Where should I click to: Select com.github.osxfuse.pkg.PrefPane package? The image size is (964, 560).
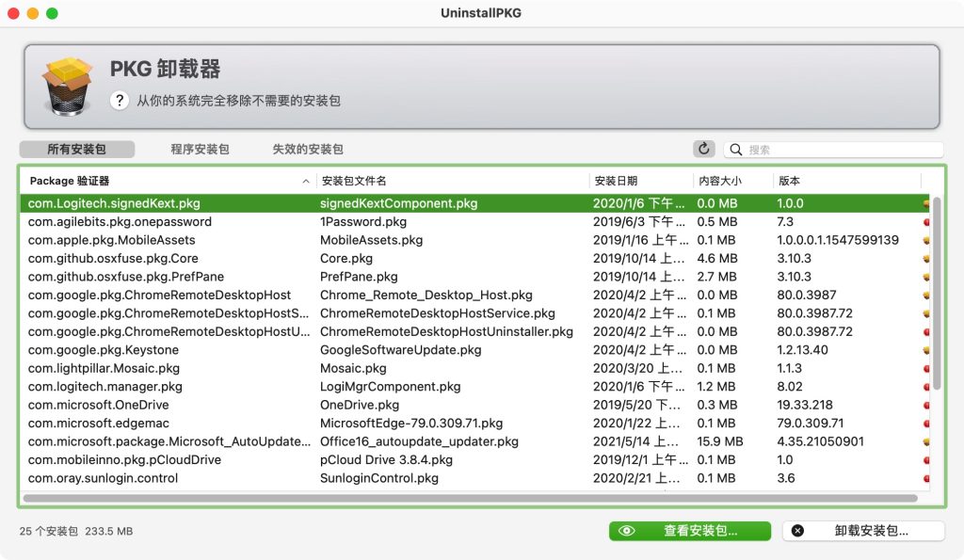pyautogui.click(x=126, y=278)
